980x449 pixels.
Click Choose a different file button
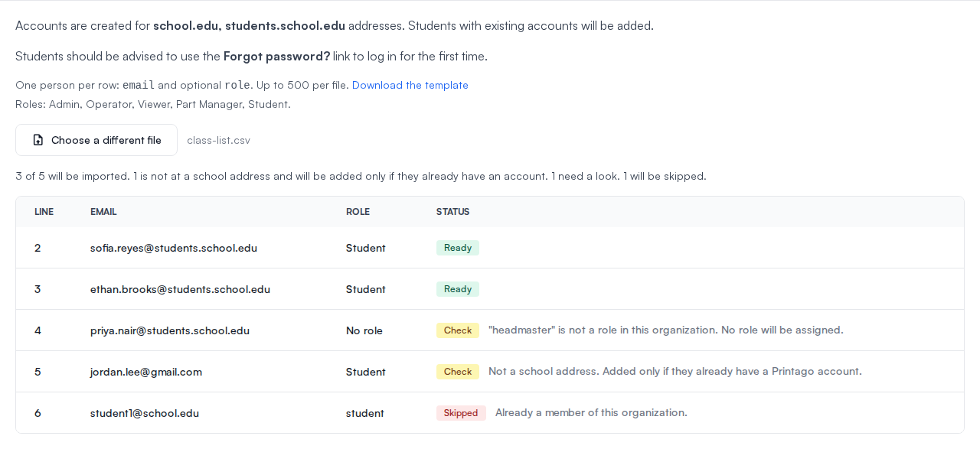coord(96,140)
